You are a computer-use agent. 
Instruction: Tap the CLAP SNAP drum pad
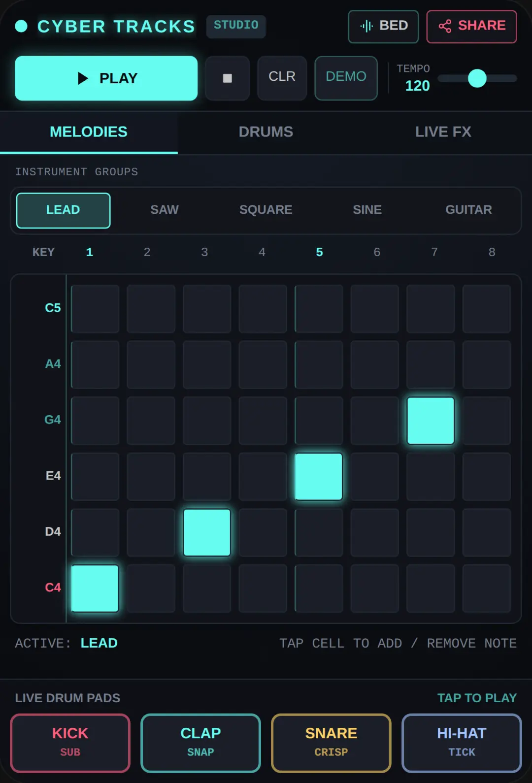pos(200,743)
